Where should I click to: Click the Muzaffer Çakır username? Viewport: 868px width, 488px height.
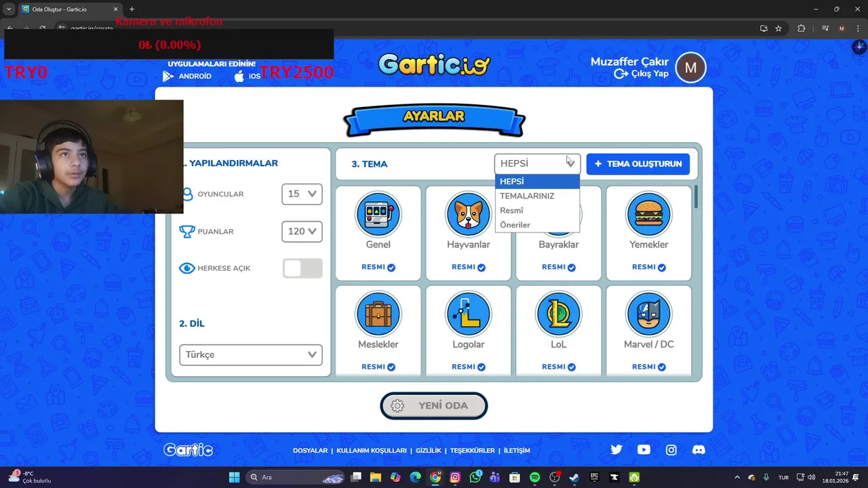pyautogui.click(x=629, y=62)
